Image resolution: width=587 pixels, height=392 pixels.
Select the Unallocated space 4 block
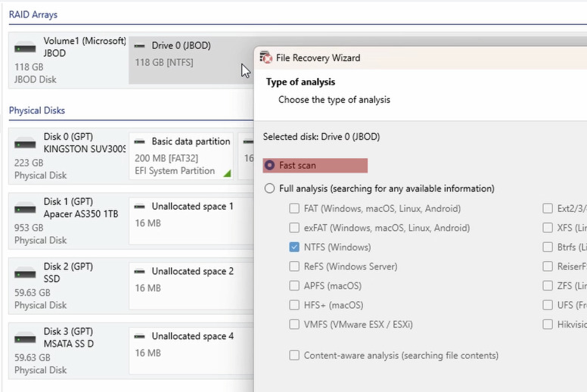point(191,351)
